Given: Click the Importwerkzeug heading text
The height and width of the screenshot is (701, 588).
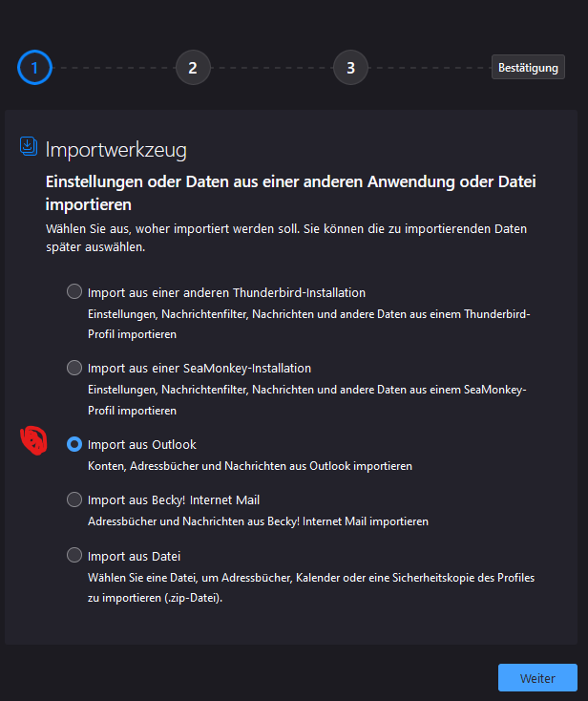Looking at the screenshot, I should pyautogui.click(x=115, y=149).
